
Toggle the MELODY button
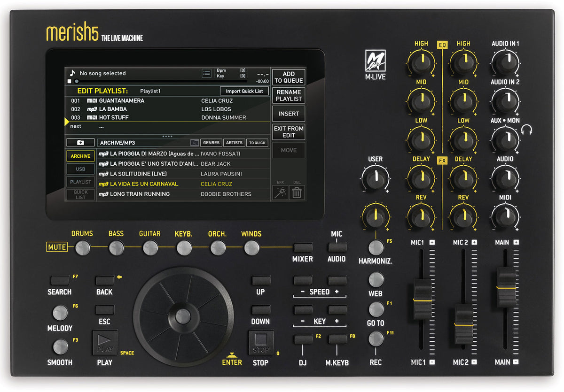pyautogui.click(x=60, y=313)
